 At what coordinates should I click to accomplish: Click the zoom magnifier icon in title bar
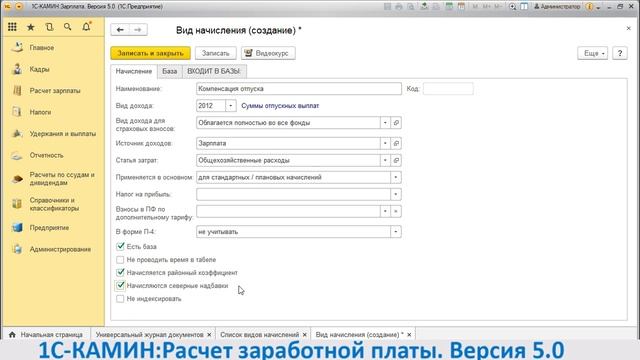512,7
